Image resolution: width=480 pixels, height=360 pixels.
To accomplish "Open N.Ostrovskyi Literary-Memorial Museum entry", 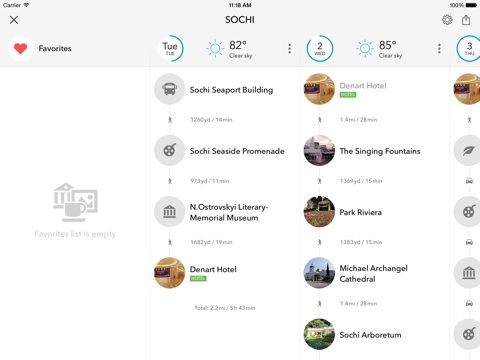I will point(229,212).
